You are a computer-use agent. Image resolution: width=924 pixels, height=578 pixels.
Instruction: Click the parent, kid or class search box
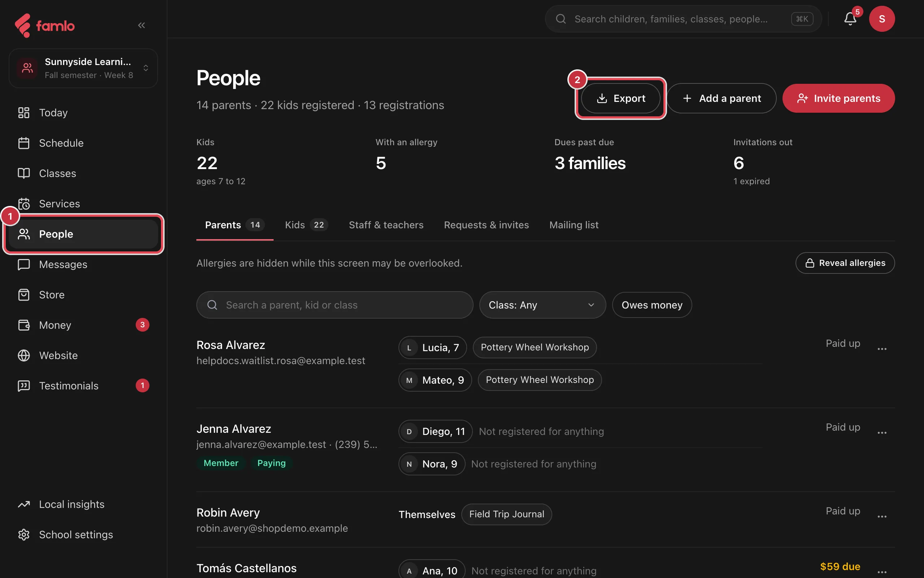[335, 305]
